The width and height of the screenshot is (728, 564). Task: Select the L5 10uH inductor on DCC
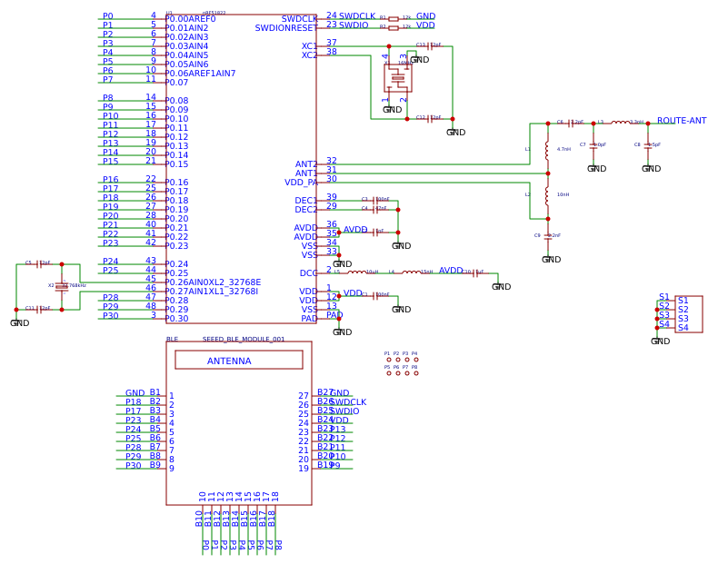[x=357, y=272]
